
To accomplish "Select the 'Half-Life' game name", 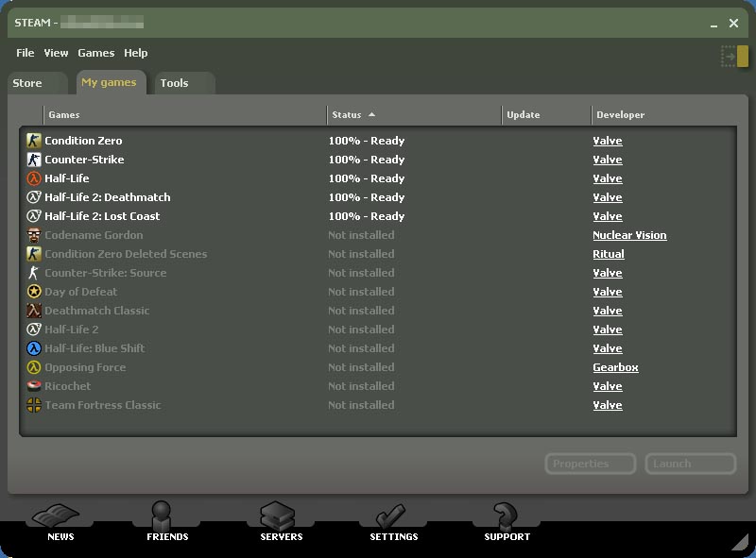I will pyautogui.click(x=67, y=178).
